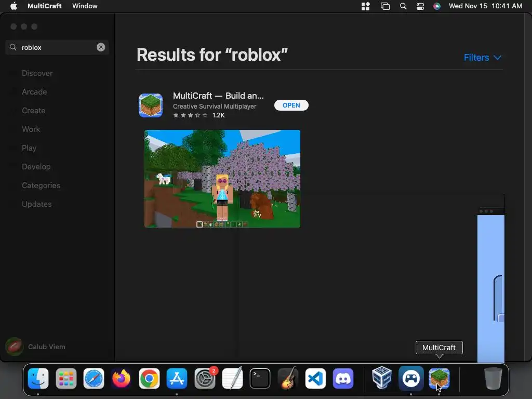Viewport: 532px width, 399px height.
Task: Open TextEdit from the dock
Action: (x=232, y=378)
